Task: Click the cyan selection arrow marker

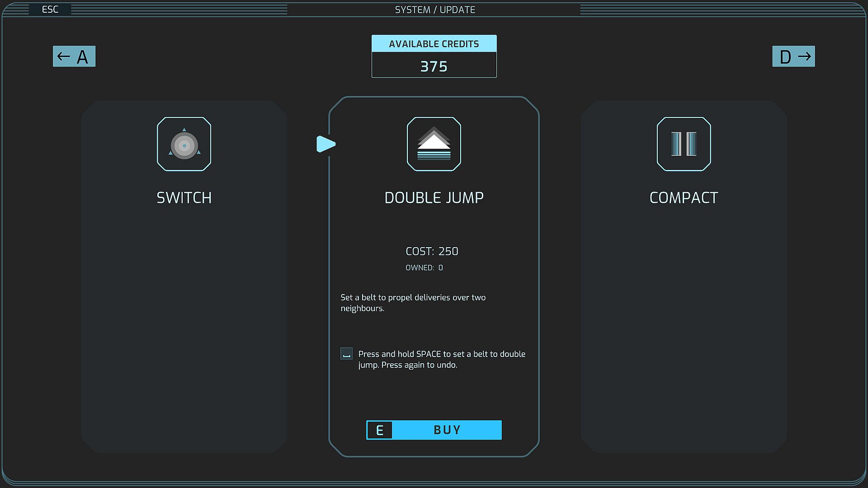Action: tap(325, 144)
